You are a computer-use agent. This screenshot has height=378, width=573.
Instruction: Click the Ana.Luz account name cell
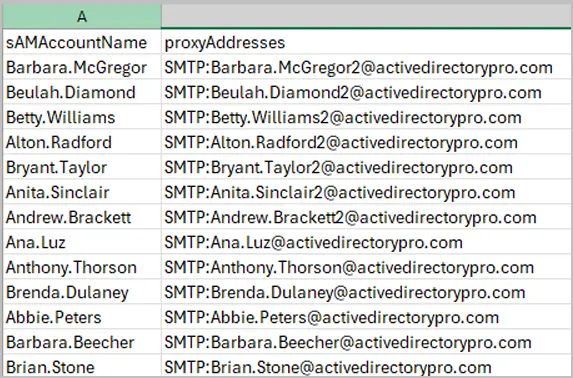click(82, 241)
